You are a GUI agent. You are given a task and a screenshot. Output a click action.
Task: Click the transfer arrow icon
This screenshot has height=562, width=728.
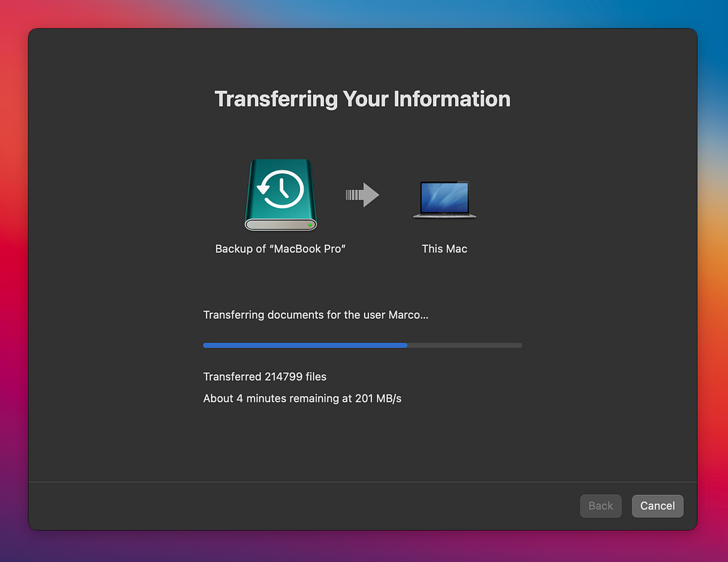tap(362, 194)
